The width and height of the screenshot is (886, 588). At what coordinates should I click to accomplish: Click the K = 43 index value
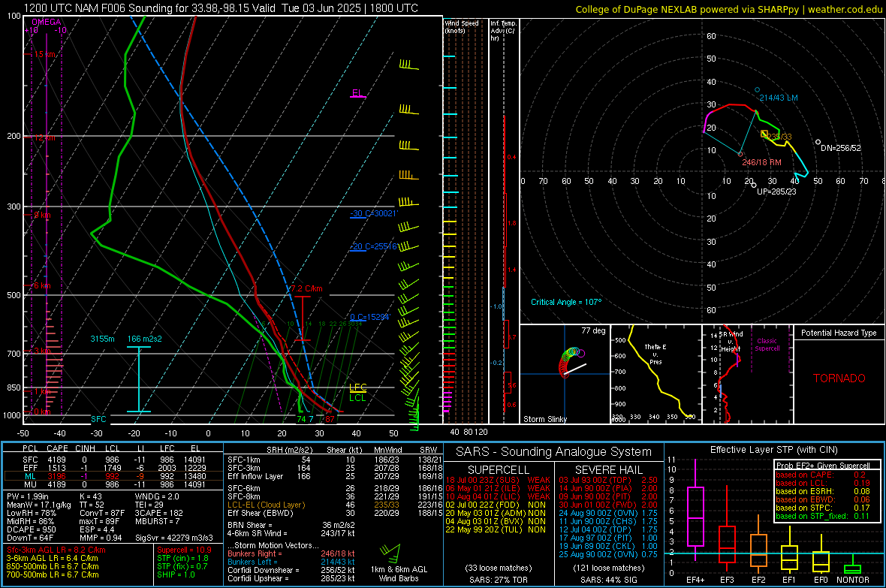tap(90, 496)
